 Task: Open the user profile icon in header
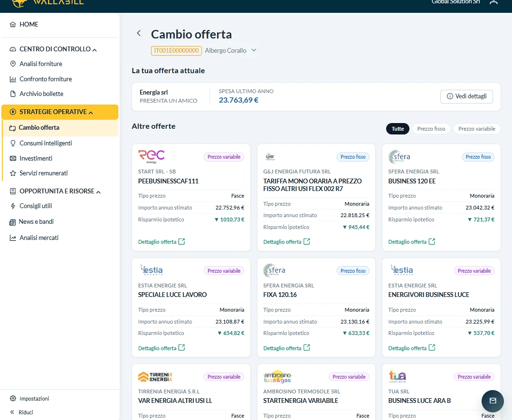tap(493, 2)
